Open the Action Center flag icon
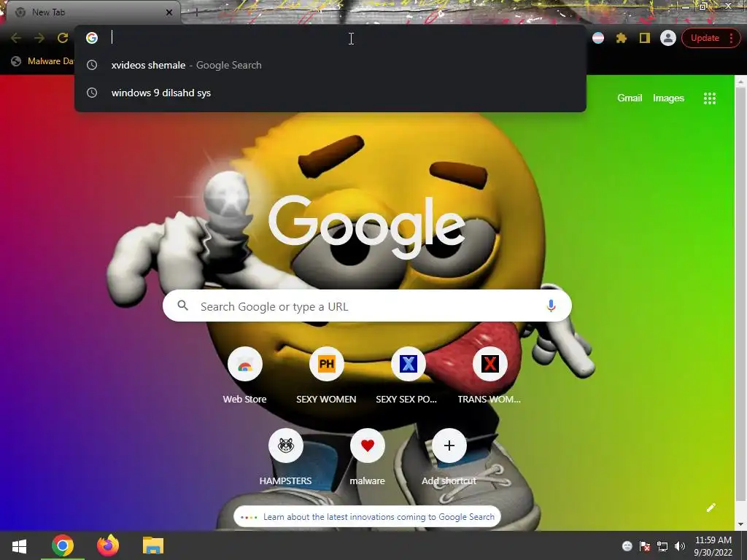 (x=645, y=546)
